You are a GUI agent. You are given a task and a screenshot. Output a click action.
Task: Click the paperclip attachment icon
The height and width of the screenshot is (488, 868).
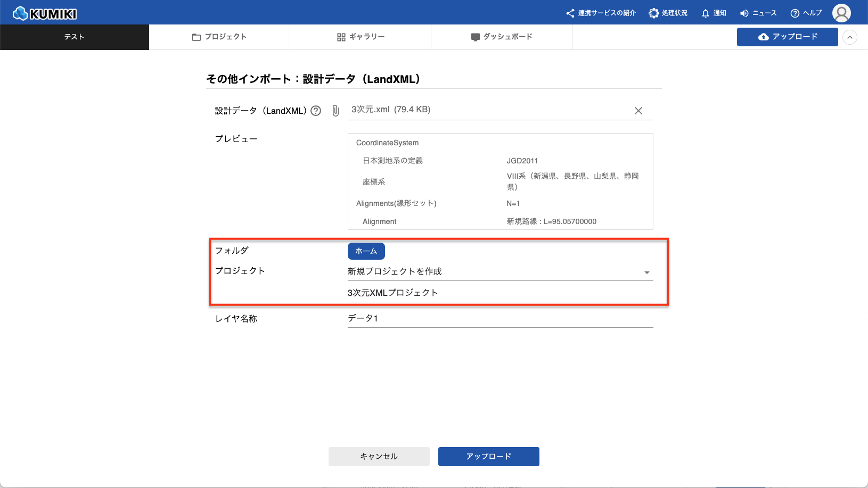coord(335,111)
